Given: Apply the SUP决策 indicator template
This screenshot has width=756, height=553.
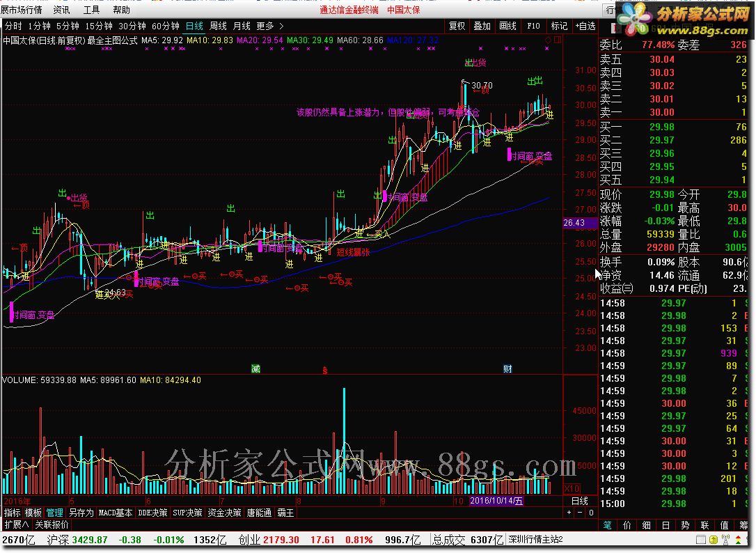Looking at the screenshot, I should 187,513.
